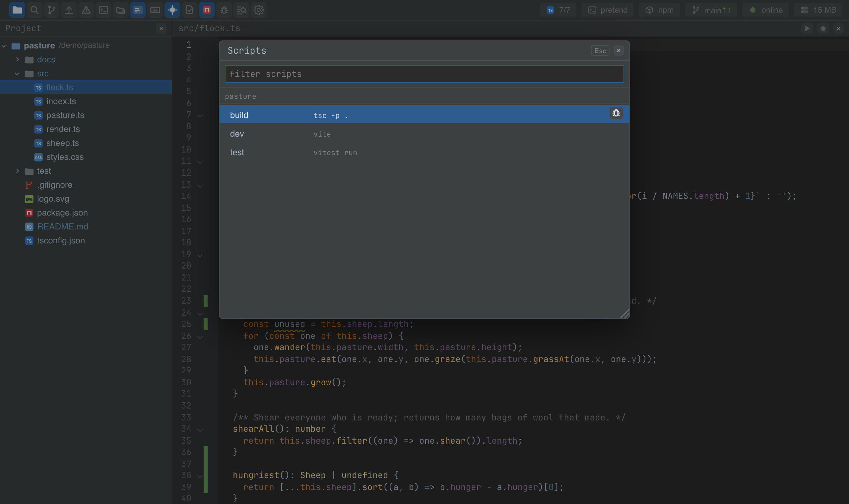This screenshot has width=849, height=504.
Task: Click the file checkmark toolbar icon
Action: click(189, 10)
